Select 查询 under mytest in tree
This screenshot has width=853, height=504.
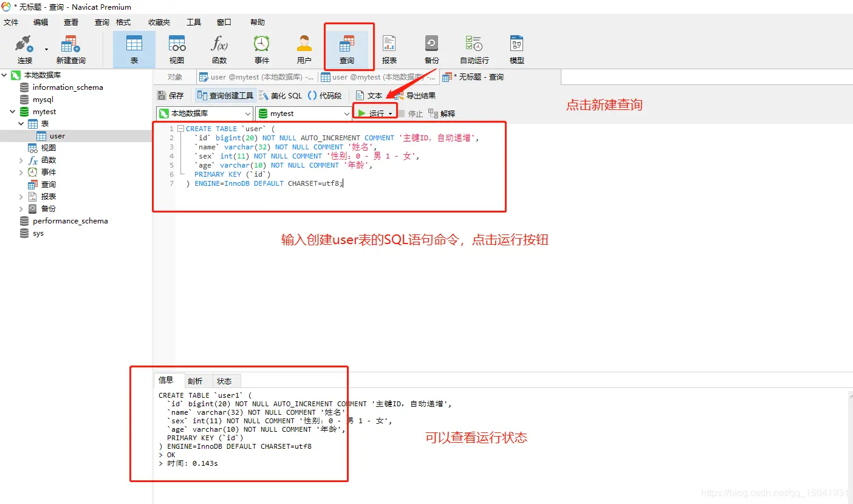[x=49, y=185]
